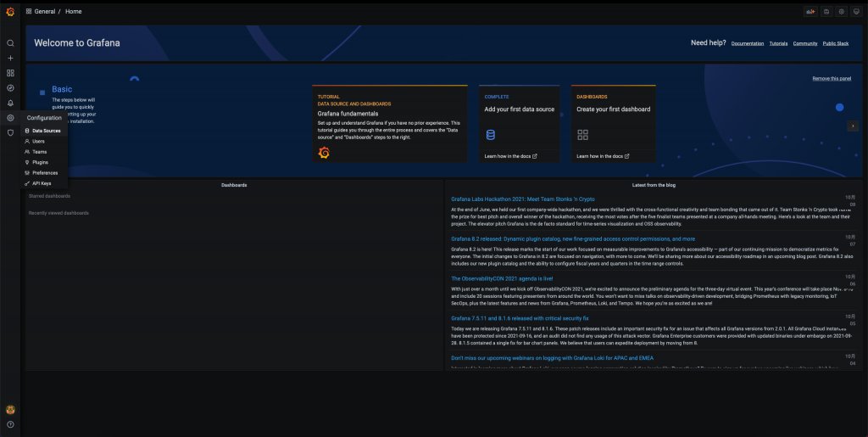
Task: Click the Welcome to Grafana heading
Action: (77, 43)
